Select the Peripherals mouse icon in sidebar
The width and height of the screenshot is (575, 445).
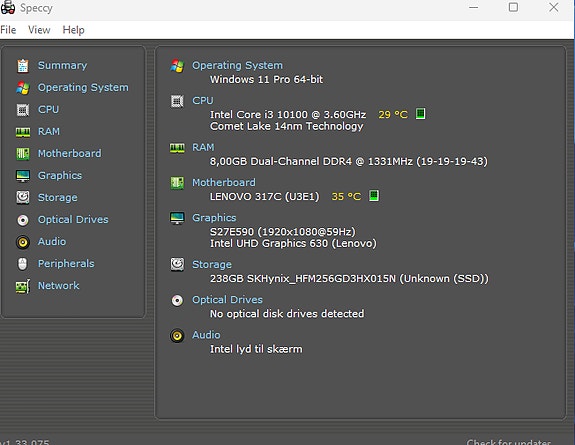tap(23, 264)
